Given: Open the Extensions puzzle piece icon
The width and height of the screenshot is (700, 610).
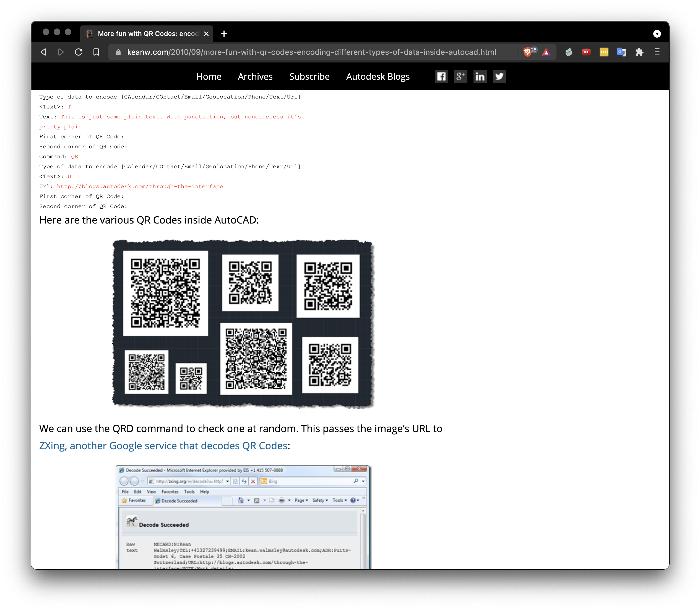Looking at the screenshot, I should click(639, 52).
